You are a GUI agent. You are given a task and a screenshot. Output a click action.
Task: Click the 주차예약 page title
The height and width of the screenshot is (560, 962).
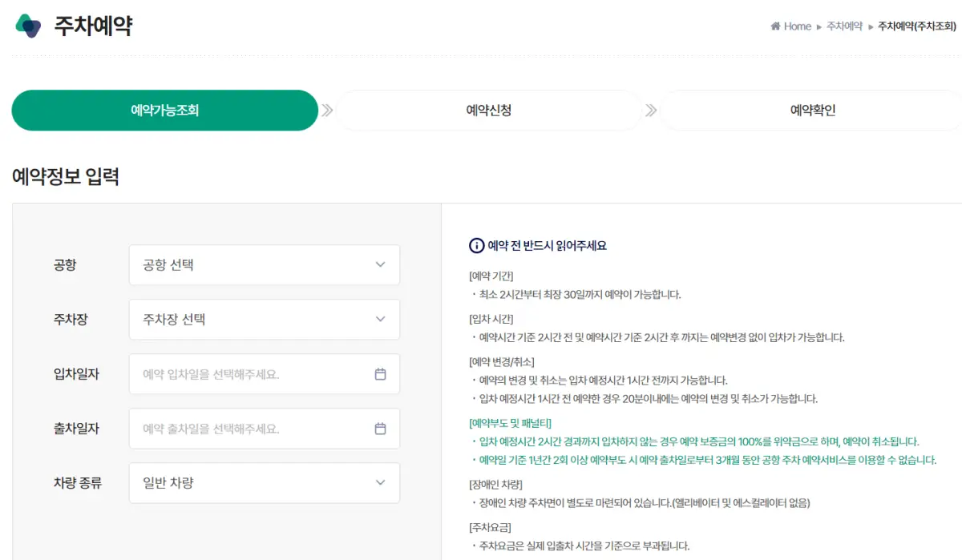(93, 26)
